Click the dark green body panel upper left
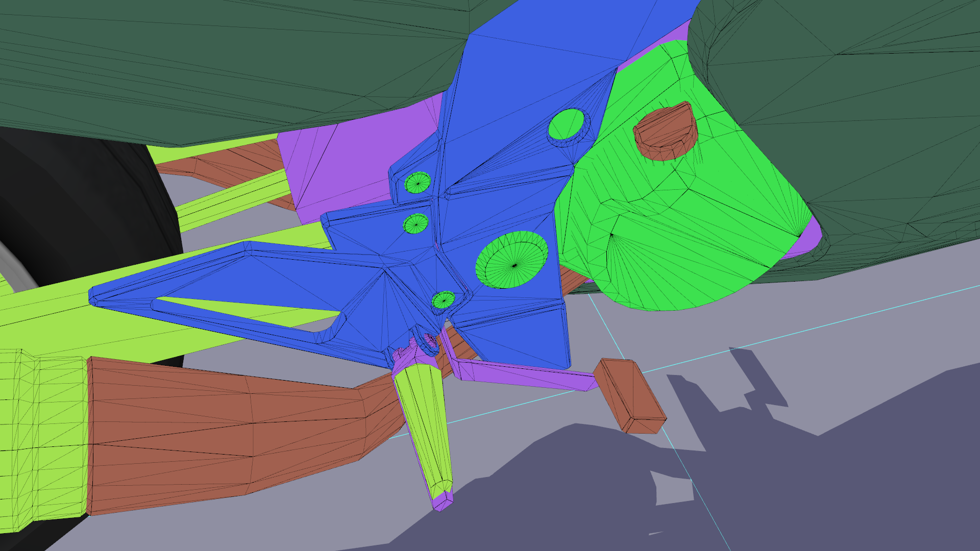 coord(204,61)
